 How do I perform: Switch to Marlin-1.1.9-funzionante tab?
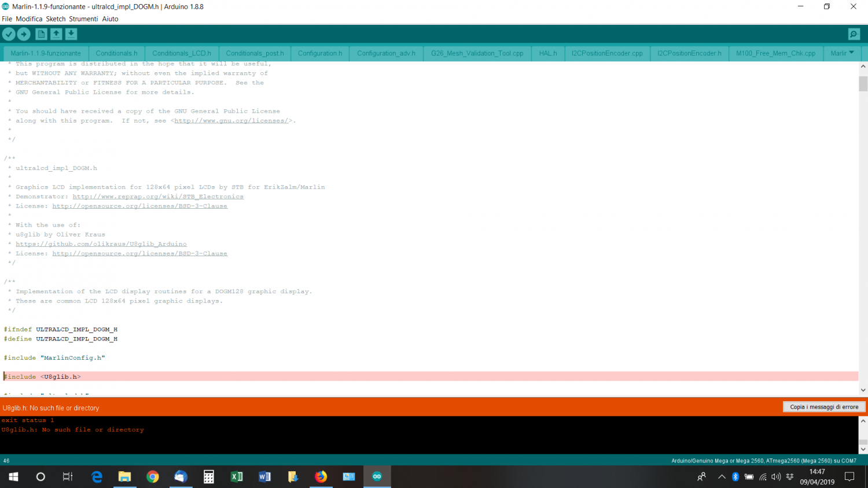[x=46, y=53]
